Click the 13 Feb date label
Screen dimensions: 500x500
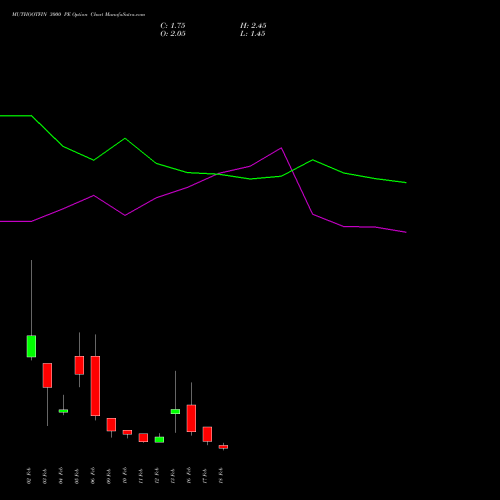[173, 476]
